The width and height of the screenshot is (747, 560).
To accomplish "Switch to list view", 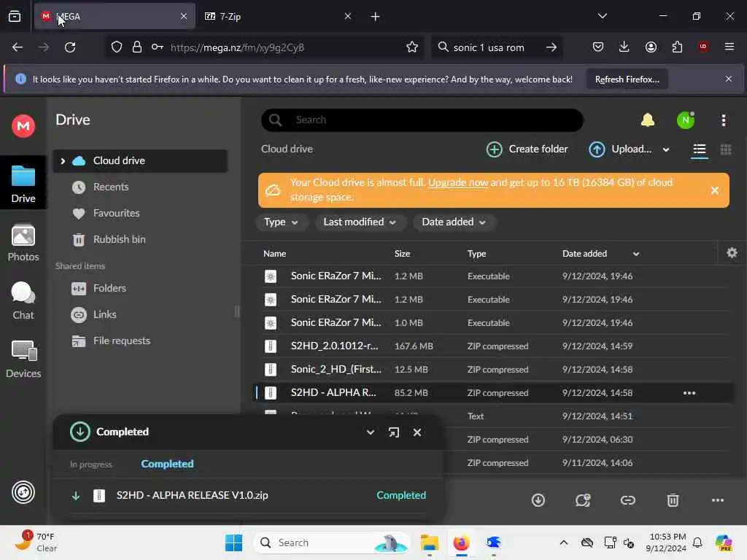I will pyautogui.click(x=700, y=149).
